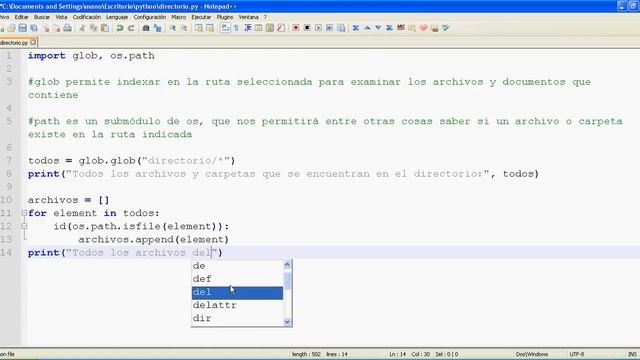Open Find with the binoculars icon
This screenshot has width=640, height=360.
coord(146,28)
